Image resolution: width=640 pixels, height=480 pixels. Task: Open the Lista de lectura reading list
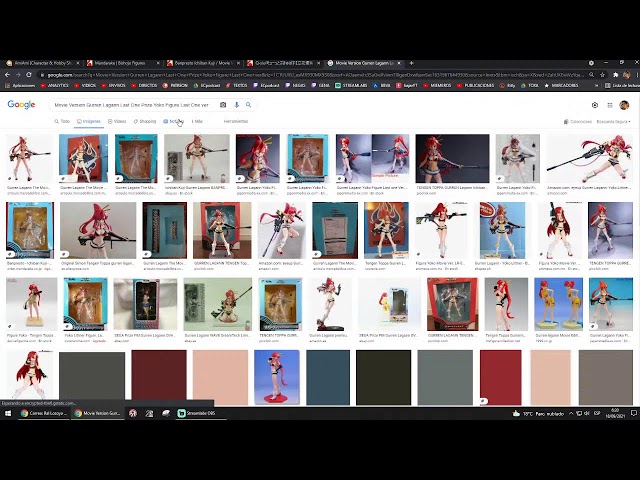coord(622,86)
